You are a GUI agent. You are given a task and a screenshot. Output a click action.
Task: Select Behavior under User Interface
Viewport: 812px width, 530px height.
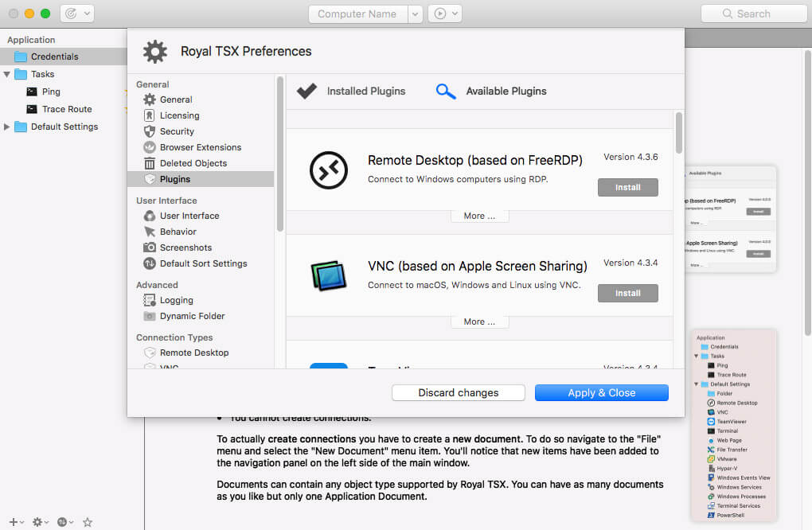[179, 232]
